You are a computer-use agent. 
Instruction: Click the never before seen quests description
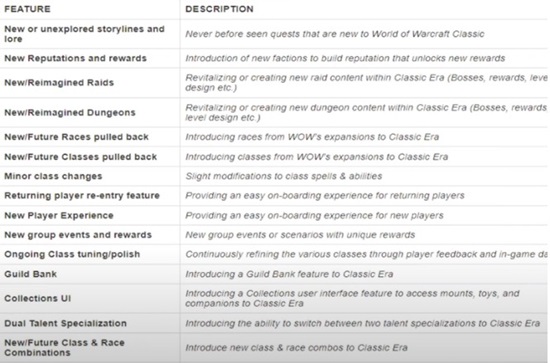coord(335,34)
